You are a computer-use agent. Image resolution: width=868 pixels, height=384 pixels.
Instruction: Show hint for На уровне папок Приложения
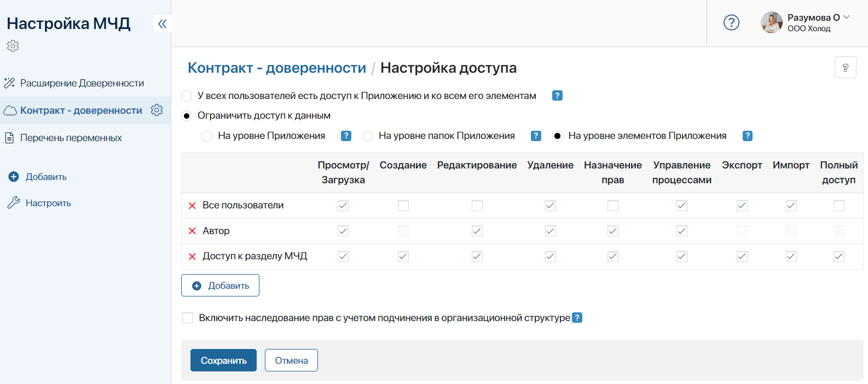(x=536, y=136)
